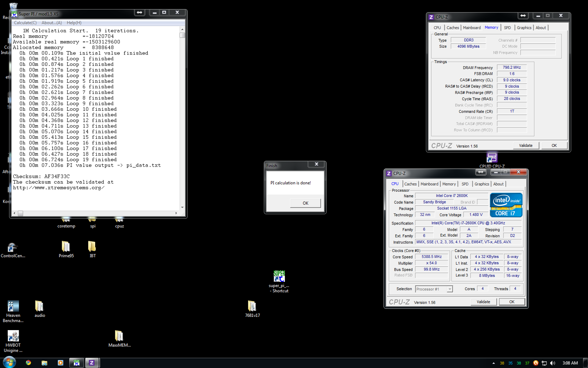Open the coretemp desktop shortcut
Viewport: 588px width, 368px height.
66,223
